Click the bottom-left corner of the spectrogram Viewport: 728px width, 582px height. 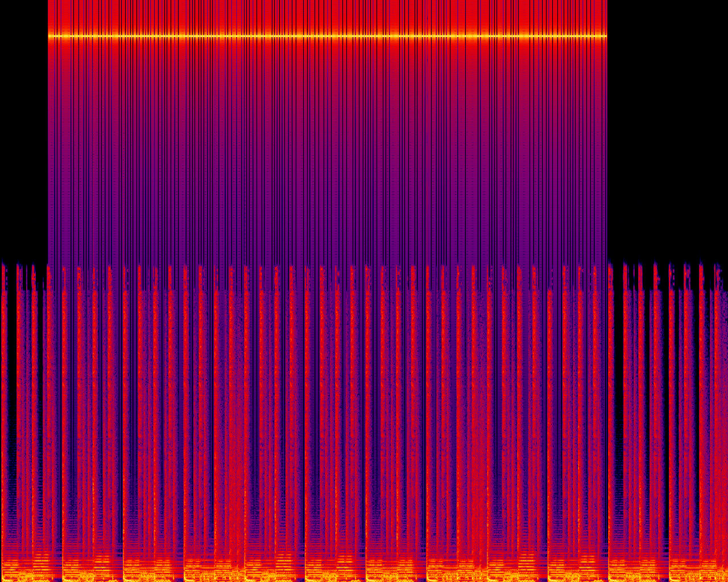[2, 580]
